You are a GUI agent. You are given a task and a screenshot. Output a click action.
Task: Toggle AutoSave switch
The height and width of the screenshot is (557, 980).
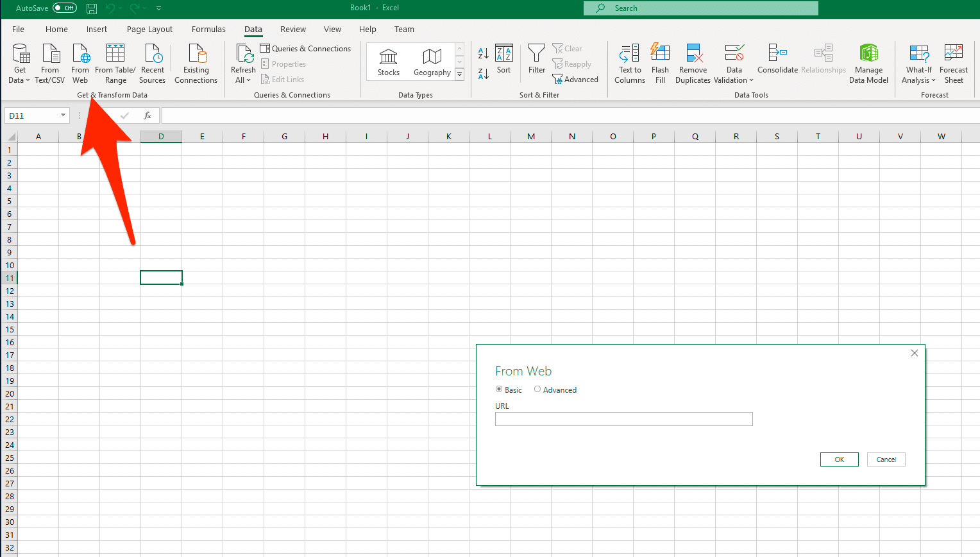pyautogui.click(x=65, y=8)
